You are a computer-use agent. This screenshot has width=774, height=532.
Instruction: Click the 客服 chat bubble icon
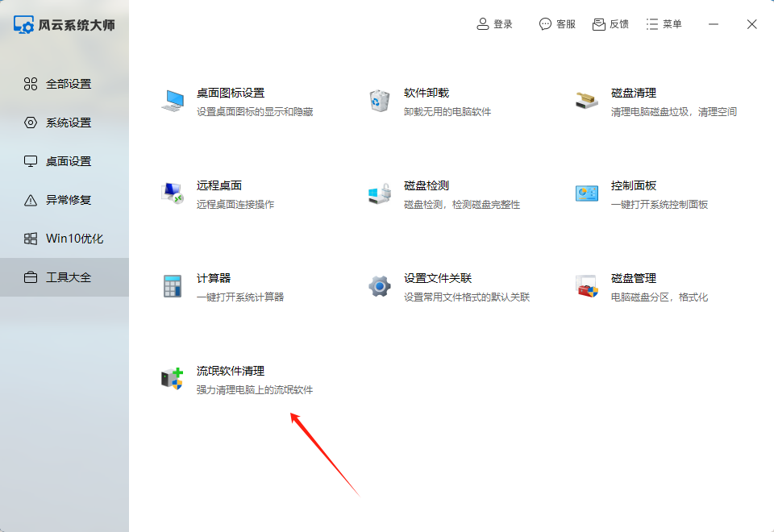(545, 23)
